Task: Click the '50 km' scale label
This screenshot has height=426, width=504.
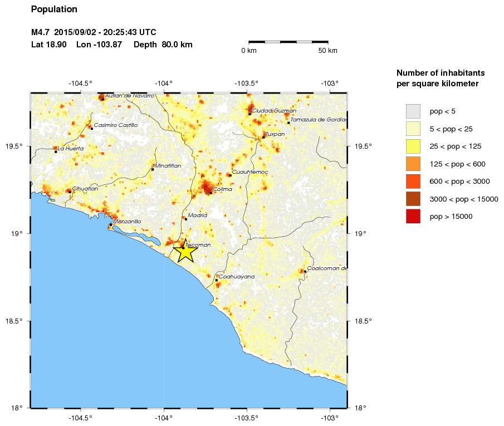Action: [x=328, y=51]
